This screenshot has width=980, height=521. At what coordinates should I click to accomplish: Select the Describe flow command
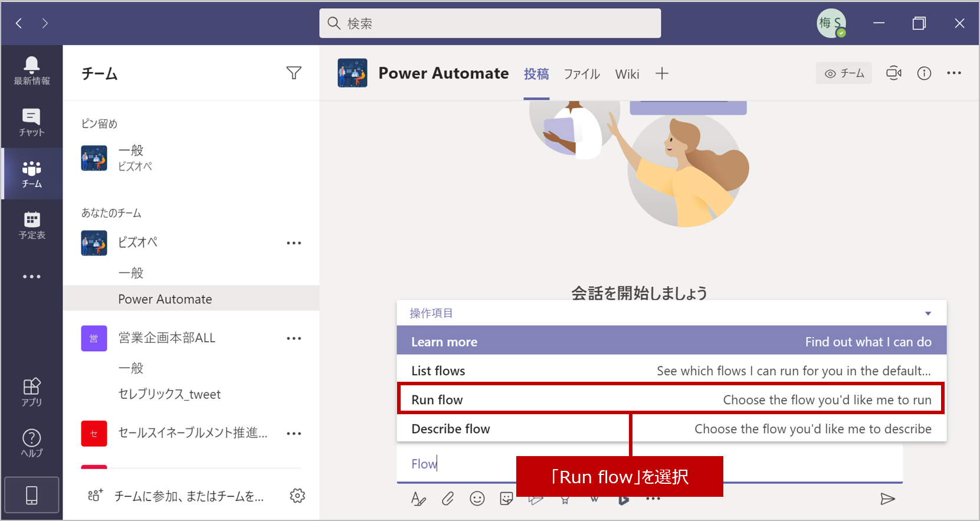tap(671, 428)
